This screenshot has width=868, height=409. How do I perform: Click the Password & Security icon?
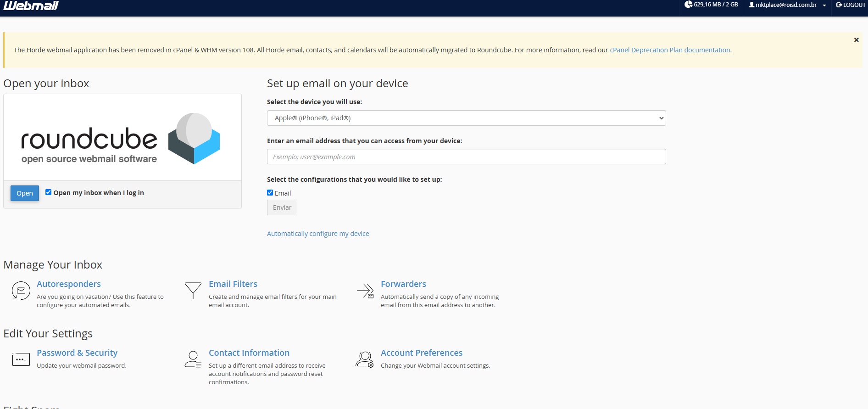(21, 359)
